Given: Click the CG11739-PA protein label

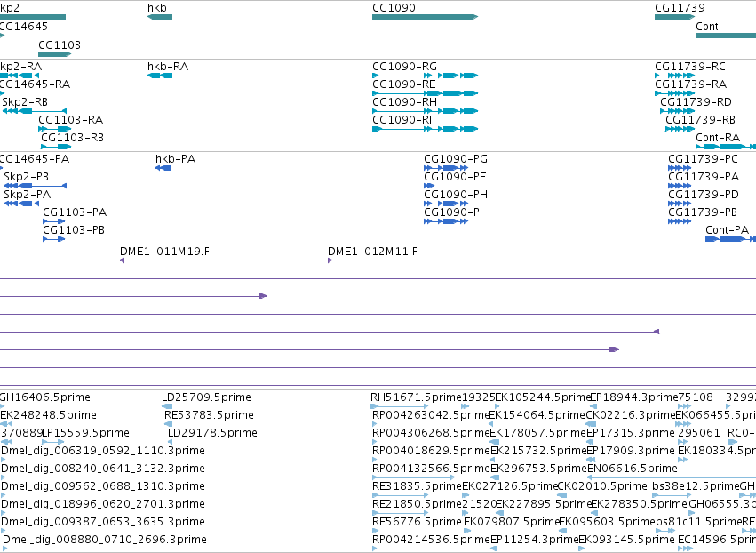Looking at the screenshot, I should point(704,177).
